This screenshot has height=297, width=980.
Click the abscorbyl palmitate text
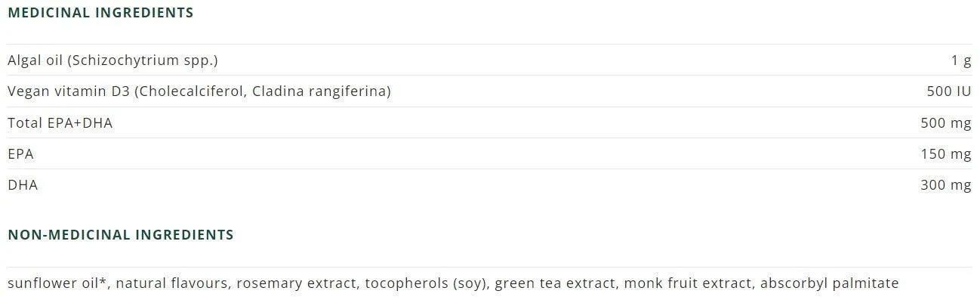tap(829, 284)
